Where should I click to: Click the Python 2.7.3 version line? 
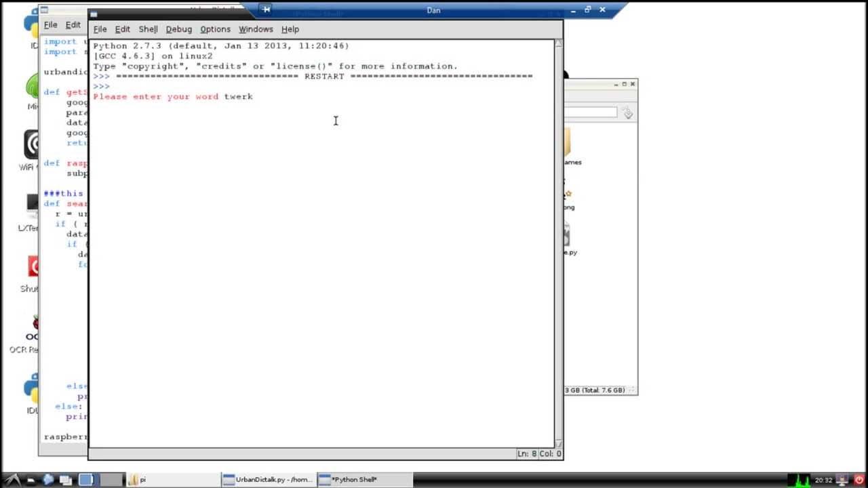[221, 46]
